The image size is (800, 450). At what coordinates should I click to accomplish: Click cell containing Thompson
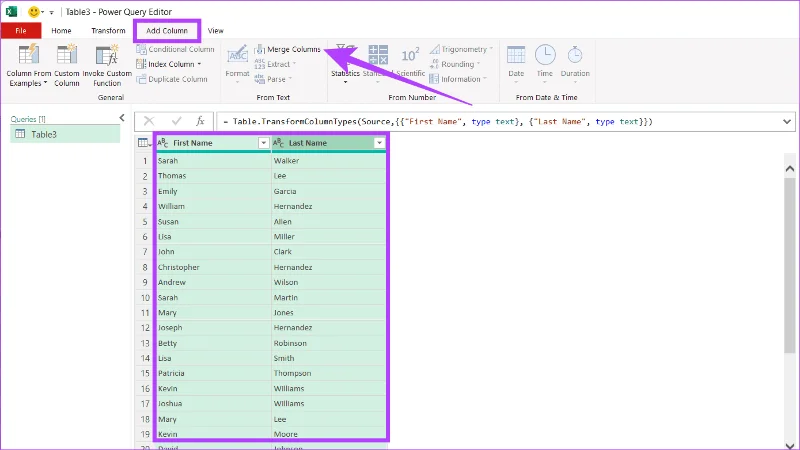click(329, 373)
